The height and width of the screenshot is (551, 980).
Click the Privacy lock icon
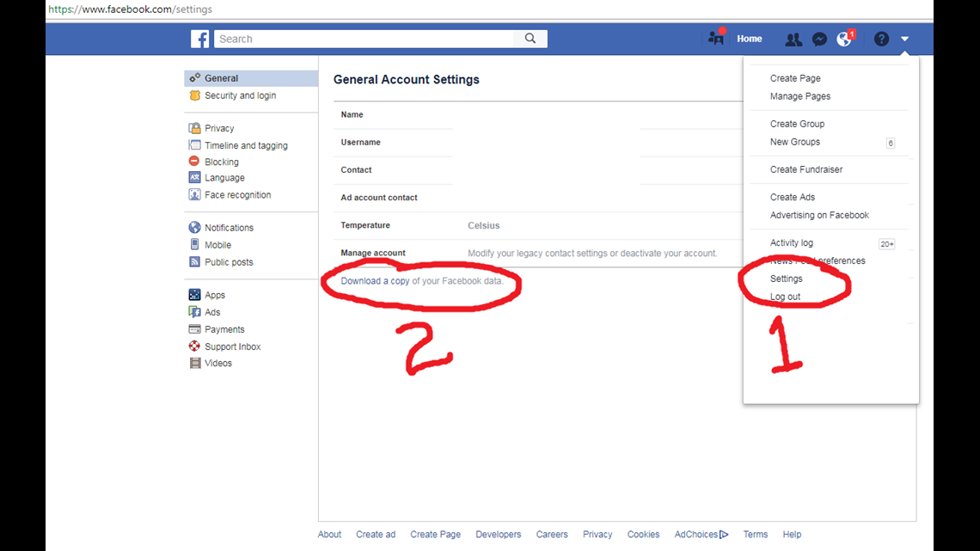tap(195, 128)
